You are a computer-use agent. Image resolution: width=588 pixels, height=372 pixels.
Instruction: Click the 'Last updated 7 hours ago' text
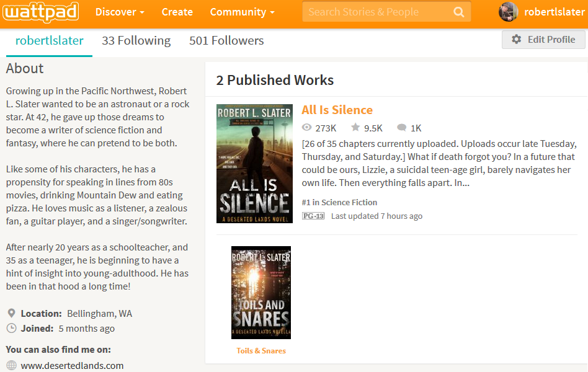click(x=377, y=216)
